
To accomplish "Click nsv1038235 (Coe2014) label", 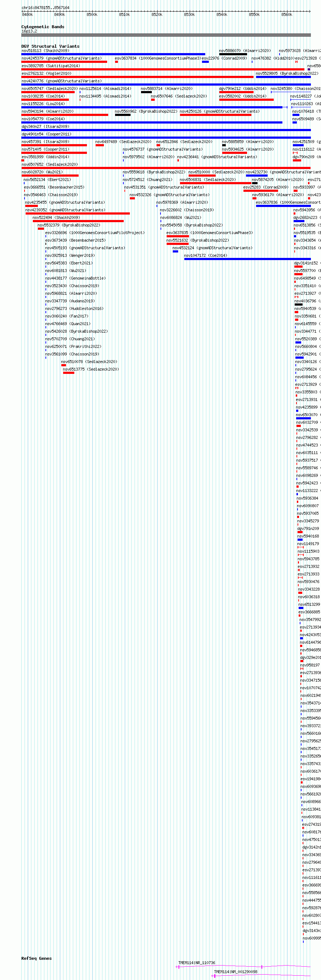I will [x=43, y=96].
